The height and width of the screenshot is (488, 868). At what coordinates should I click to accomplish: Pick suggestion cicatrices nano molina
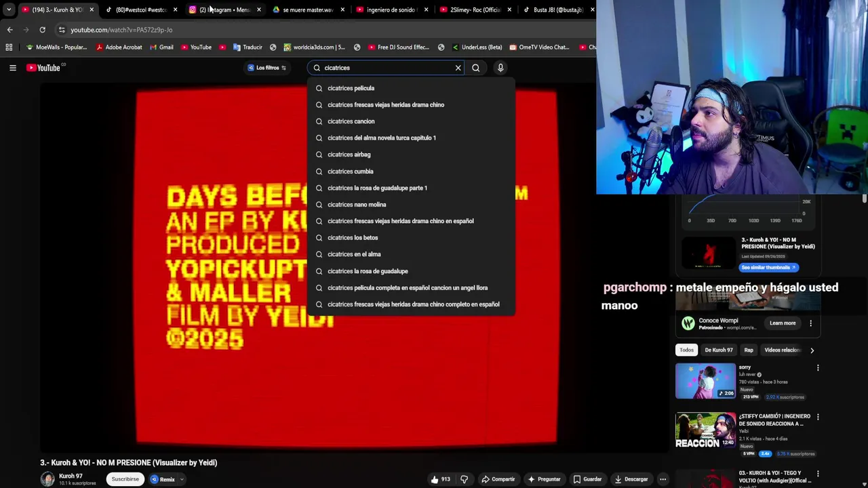(x=411, y=205)
